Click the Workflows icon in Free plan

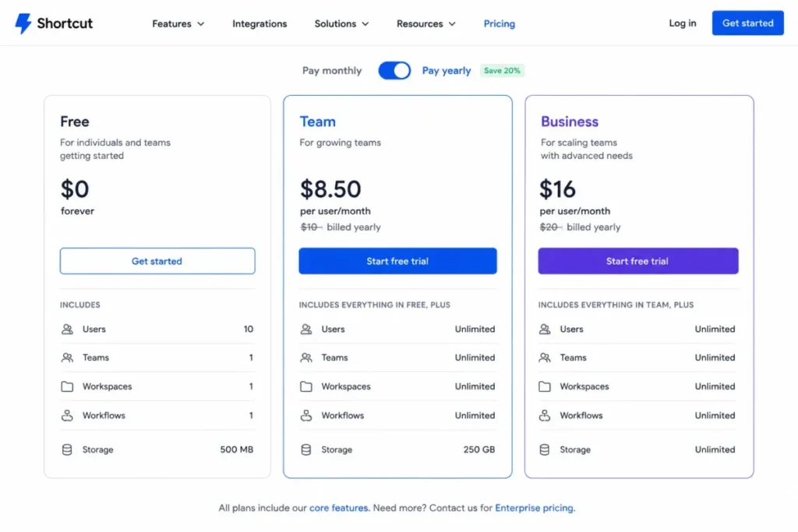pyautogui.click(x=67, y=415)
